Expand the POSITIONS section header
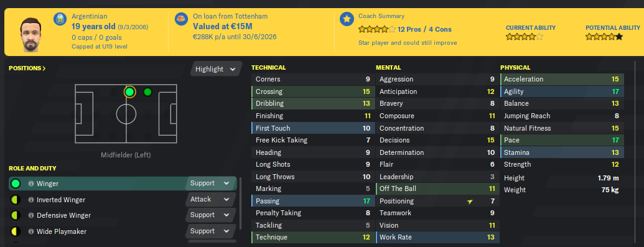 coord(27,68)
